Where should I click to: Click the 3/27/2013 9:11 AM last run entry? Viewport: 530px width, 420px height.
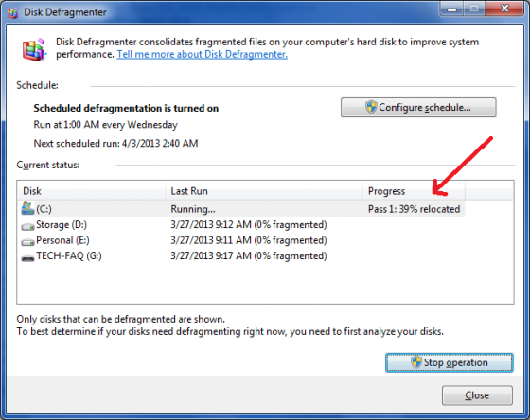tap(248, 240)
